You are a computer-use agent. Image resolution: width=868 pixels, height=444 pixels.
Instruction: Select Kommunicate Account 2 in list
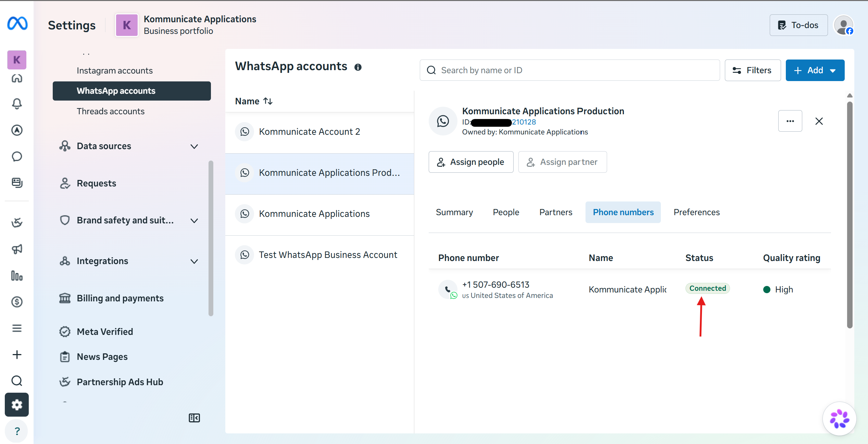tap(319, 132)
